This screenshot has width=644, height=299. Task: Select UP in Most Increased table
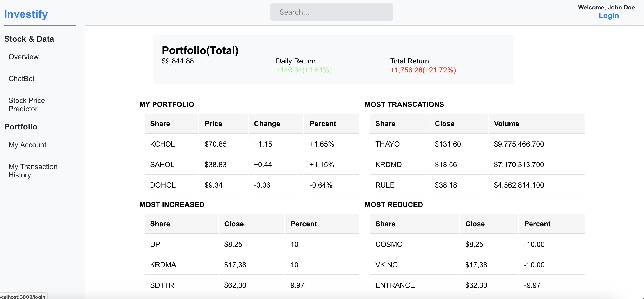pyautogui.click(x=155, y=244)
